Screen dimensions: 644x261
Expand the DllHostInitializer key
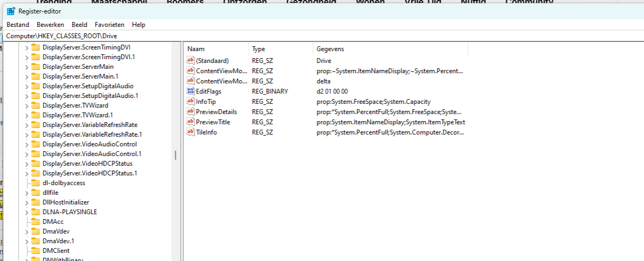(26, 202)
